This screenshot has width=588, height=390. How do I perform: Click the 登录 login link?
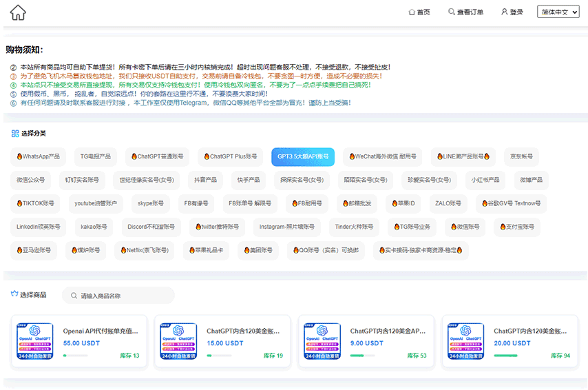[512, 12]
